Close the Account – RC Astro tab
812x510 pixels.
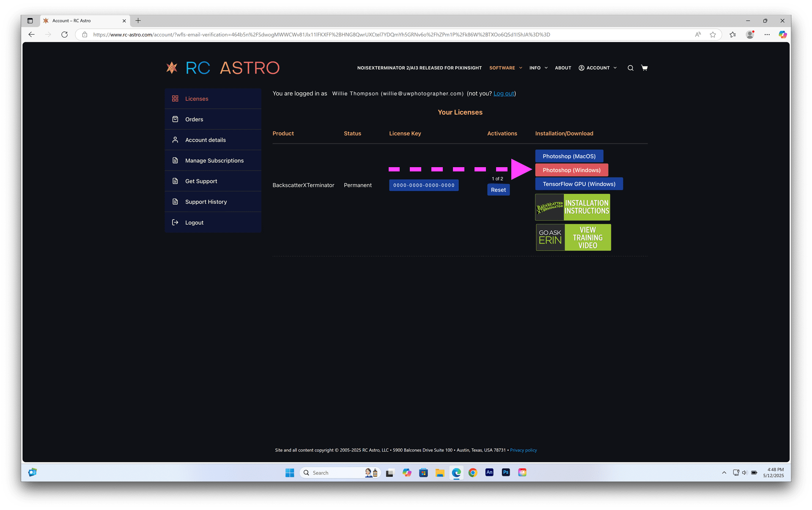click(x=124, y=21)
